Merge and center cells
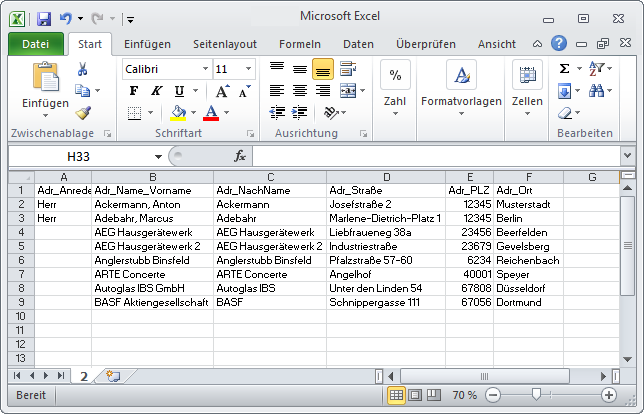The image size is (644, 414). (348, 90)
